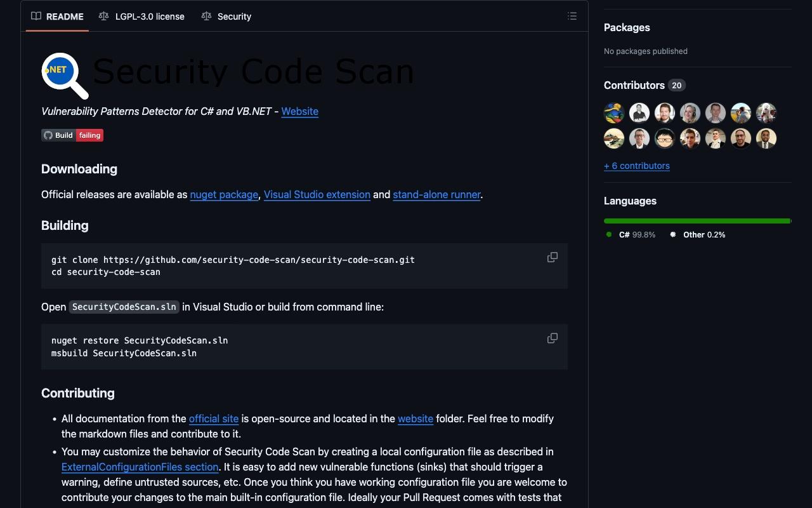Click the inline SecurityCodeScan.sln code text
The height and width of the screenshot is (508, 812).
point(124,307)
